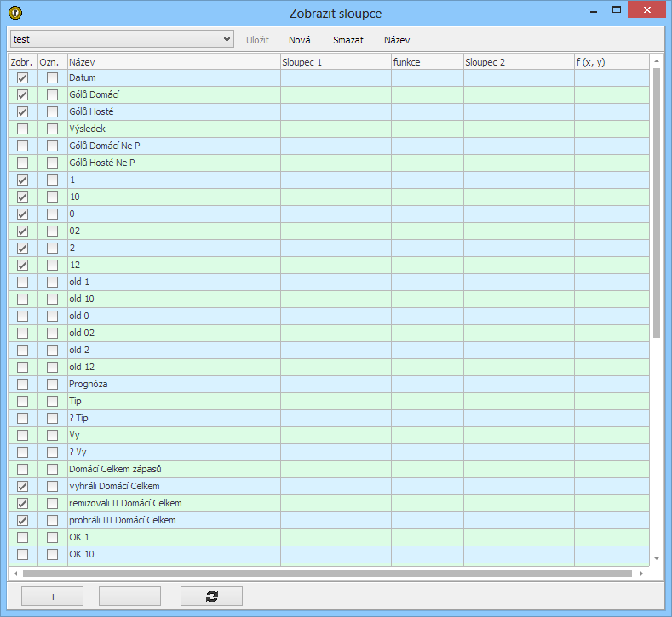
Task: Click Sloupec 1 cell for Datum
Action: click(x=336, y=77)
